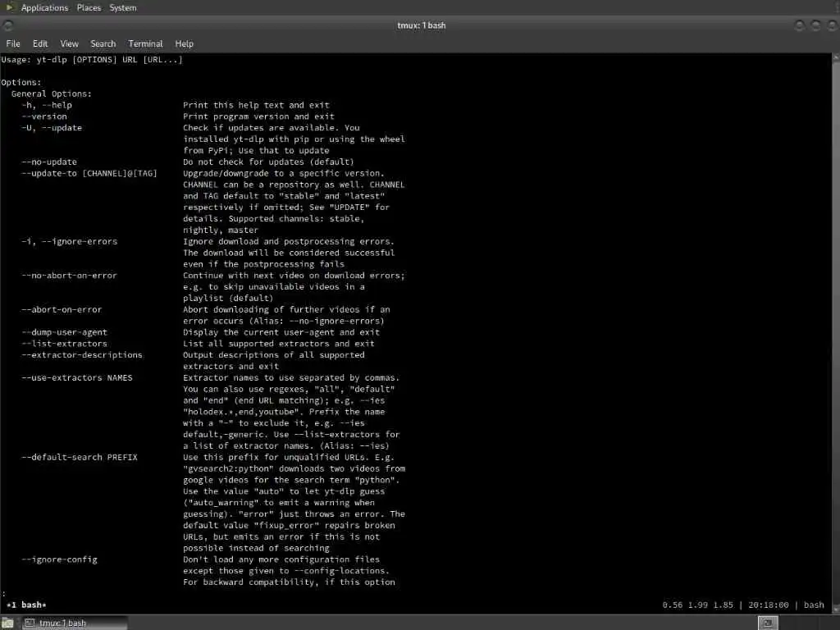This screenshot has width=840, height=630.
Task: Click the '-U, --update' option text
Action: coord(52,127)
